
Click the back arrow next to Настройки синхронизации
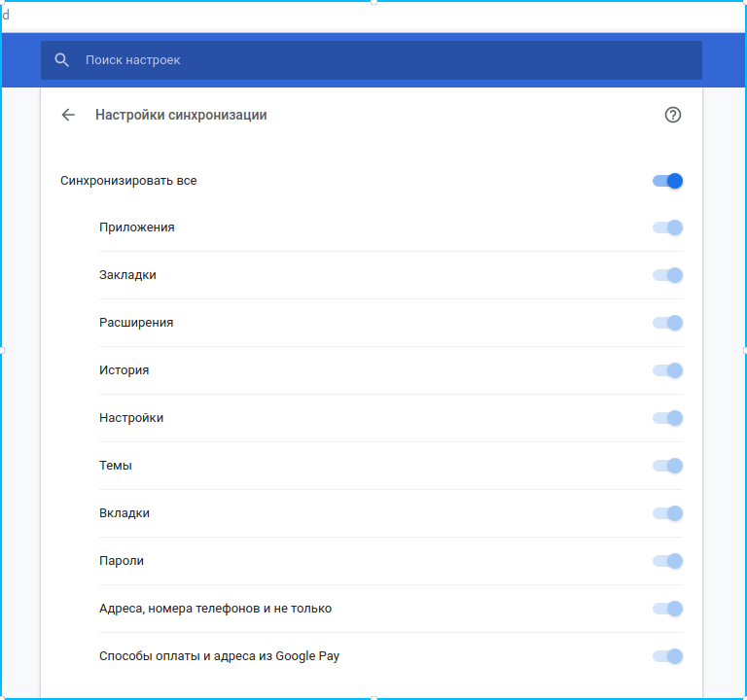68,115
